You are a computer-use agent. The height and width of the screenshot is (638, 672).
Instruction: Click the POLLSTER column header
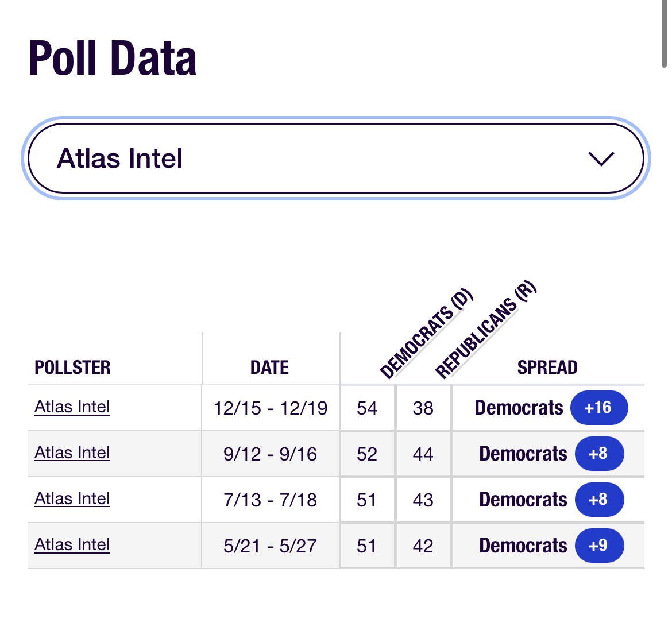(72, 368)
